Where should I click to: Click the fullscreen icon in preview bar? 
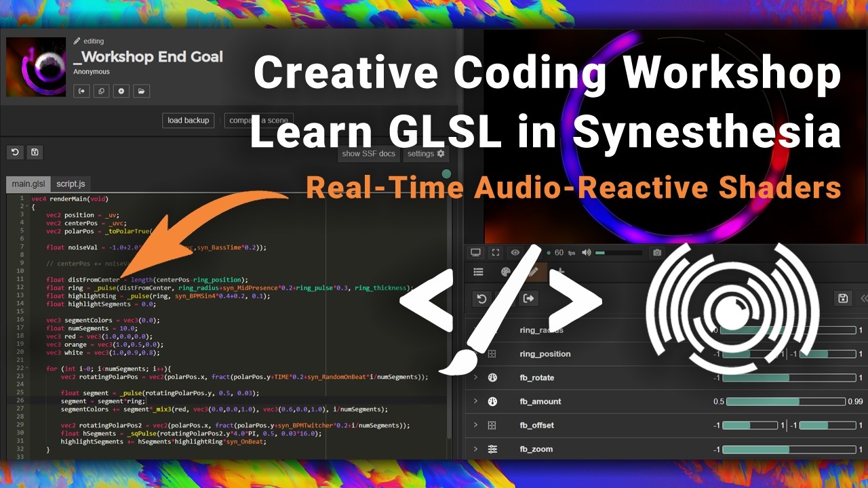tap(496, 253)
